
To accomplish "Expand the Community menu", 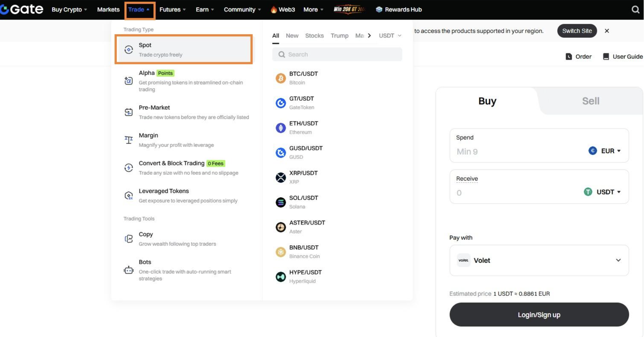I will pos(242,10).
